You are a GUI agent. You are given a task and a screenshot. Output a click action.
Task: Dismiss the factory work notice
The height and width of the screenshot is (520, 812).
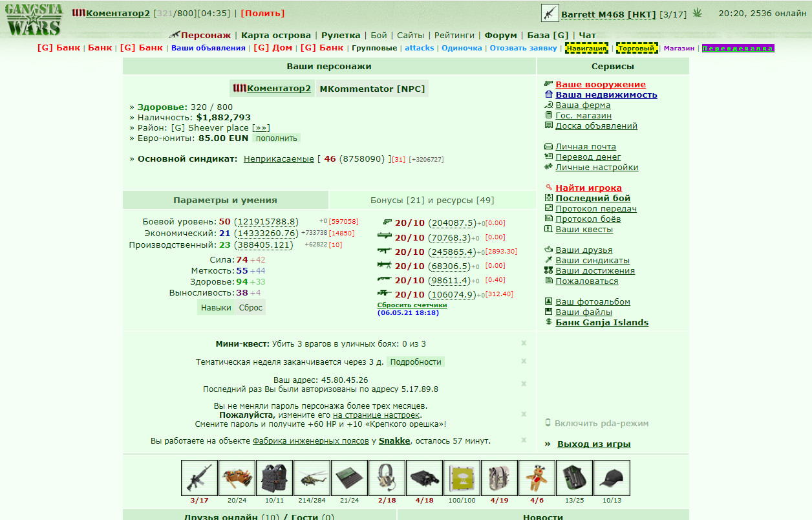524,440
